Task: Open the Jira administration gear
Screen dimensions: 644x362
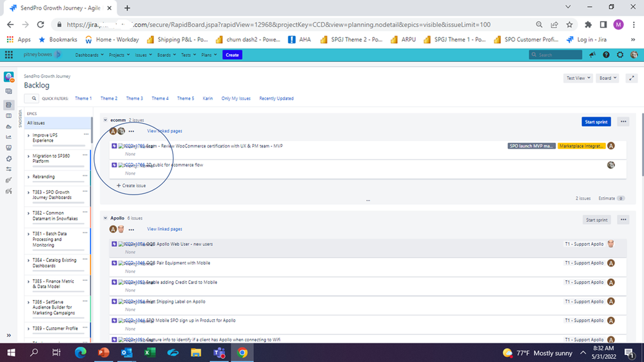Action: 620,55
